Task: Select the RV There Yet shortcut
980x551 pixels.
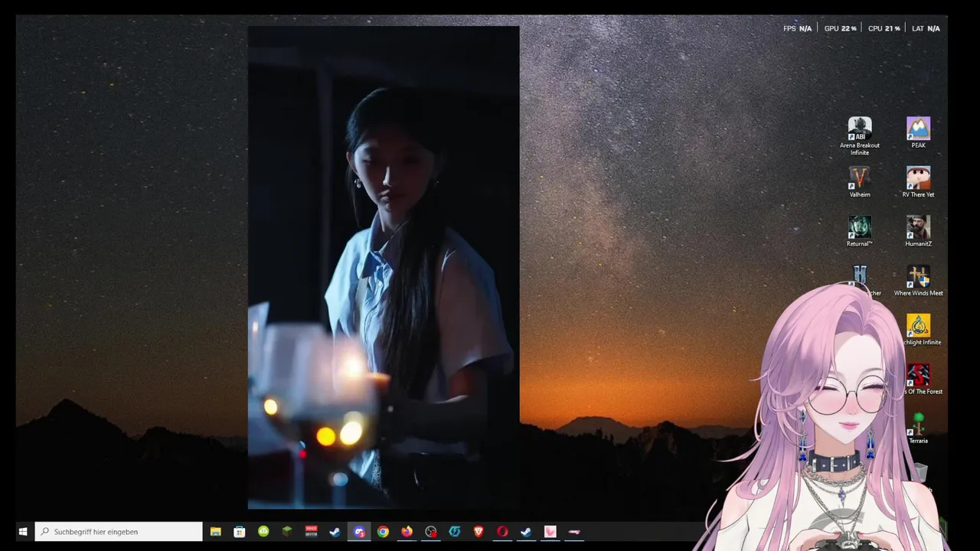Action: (918, 182)
